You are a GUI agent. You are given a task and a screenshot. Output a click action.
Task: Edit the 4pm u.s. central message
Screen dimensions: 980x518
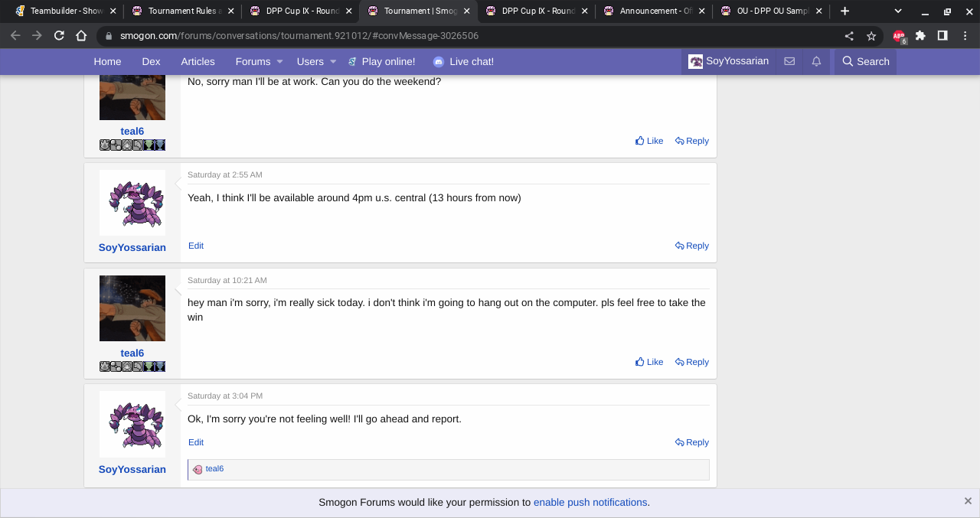[x=196, y=246]
